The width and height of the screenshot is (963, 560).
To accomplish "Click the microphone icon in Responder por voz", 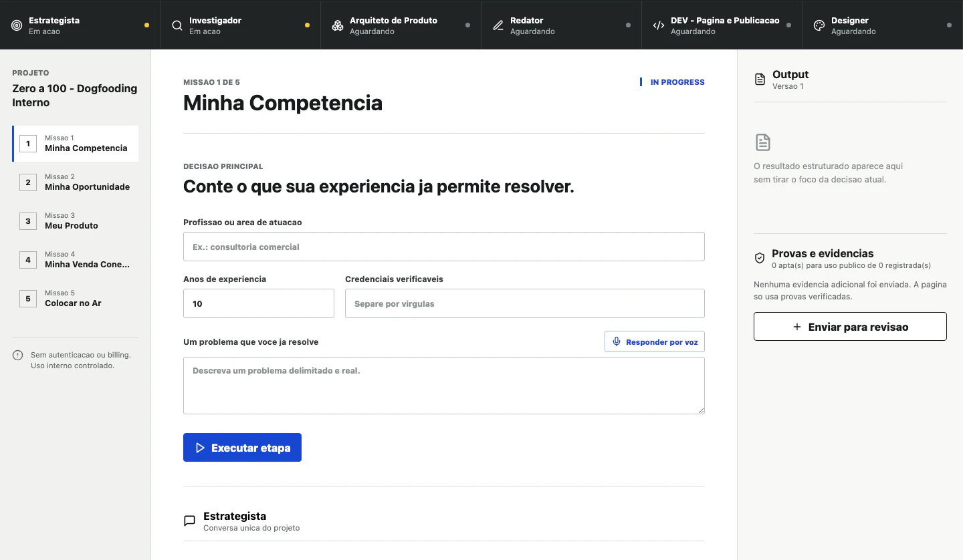I will pos(617,341).
